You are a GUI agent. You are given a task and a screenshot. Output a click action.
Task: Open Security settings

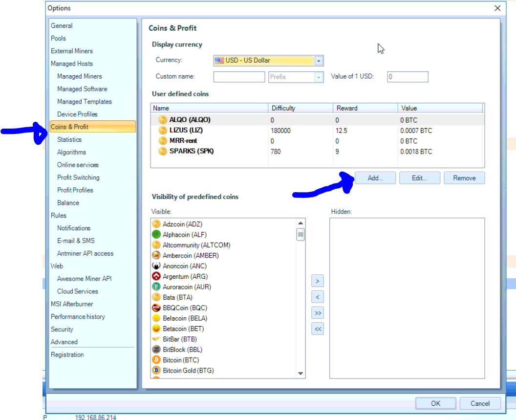62,330
